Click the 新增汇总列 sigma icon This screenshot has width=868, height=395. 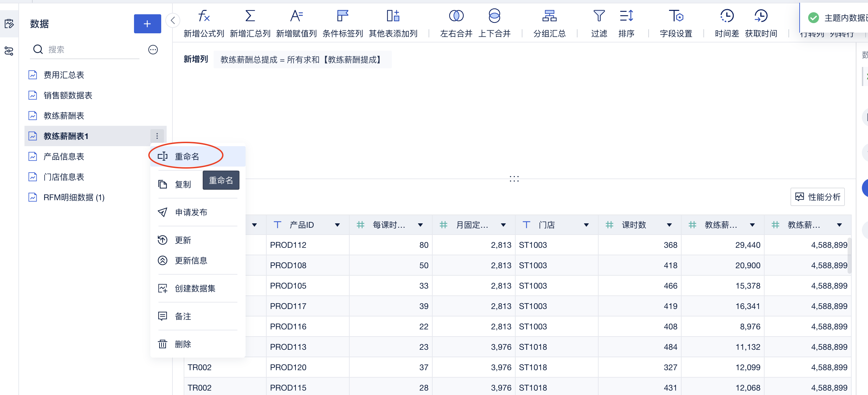250,16
